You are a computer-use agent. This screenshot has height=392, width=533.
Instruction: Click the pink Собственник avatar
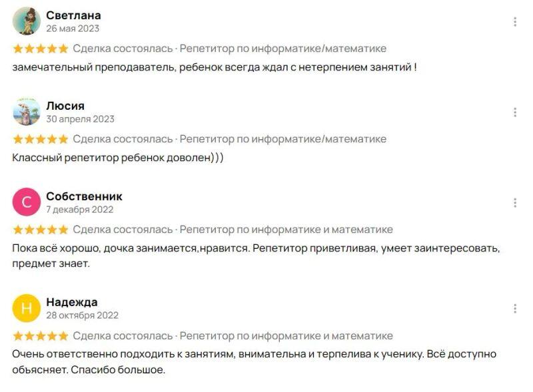27,202
